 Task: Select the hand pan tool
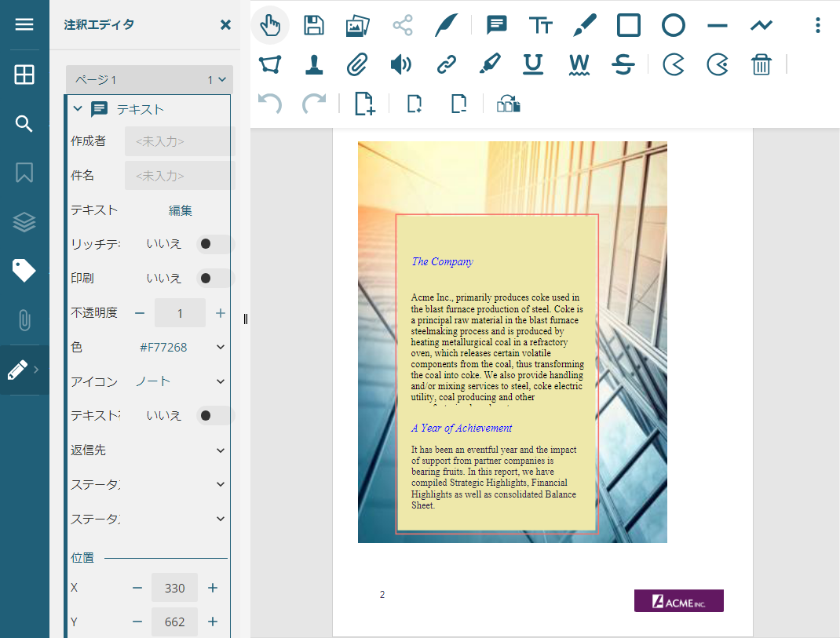270,25
